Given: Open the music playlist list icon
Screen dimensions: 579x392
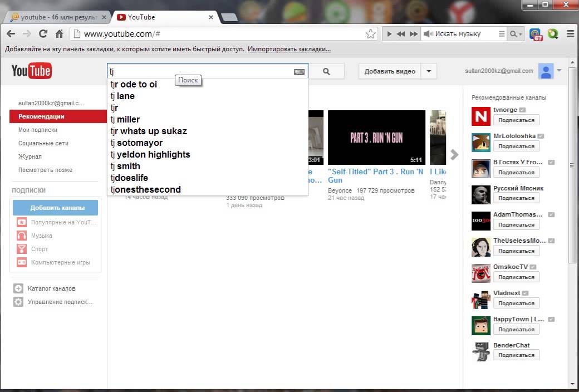Looking at the screenshot, I should click(x=502, y=34).
